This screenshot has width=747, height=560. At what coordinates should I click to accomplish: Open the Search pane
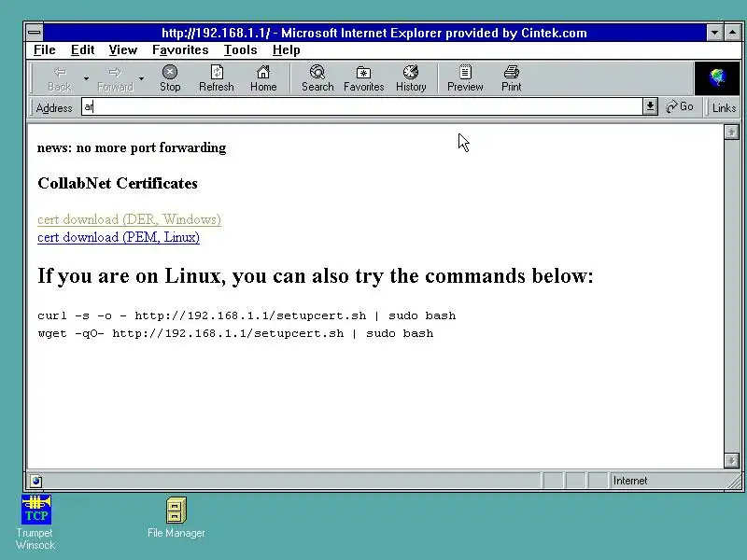tap(317, 78)
